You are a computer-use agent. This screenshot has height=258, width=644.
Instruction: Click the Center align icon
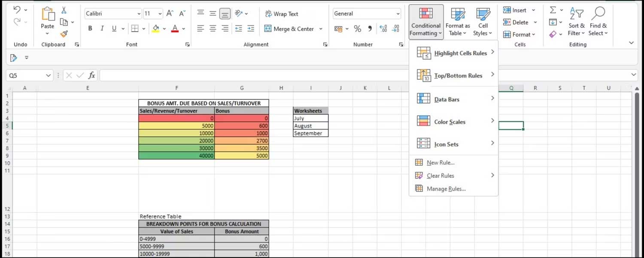[x=213, y=29]
